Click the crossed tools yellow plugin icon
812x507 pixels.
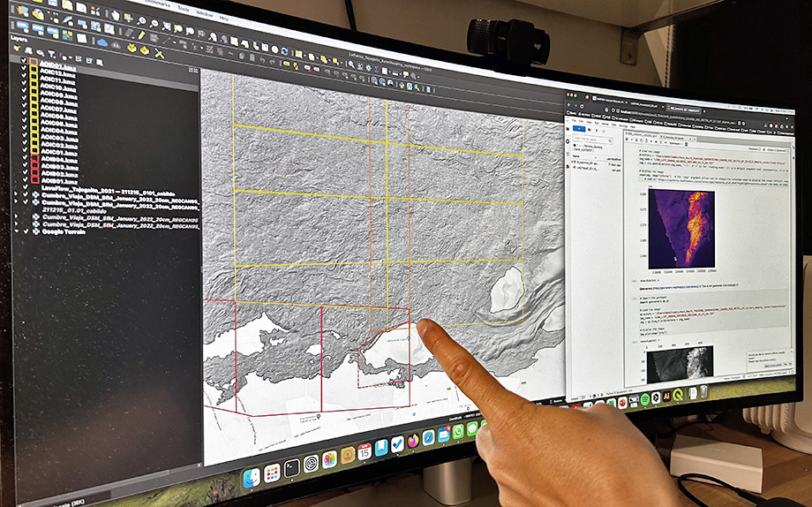coord(159,53)
